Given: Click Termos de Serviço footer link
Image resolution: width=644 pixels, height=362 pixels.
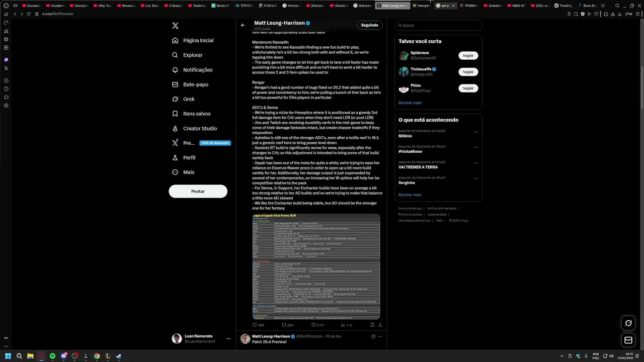Looking at the screenshot, I should coord(410,208).
